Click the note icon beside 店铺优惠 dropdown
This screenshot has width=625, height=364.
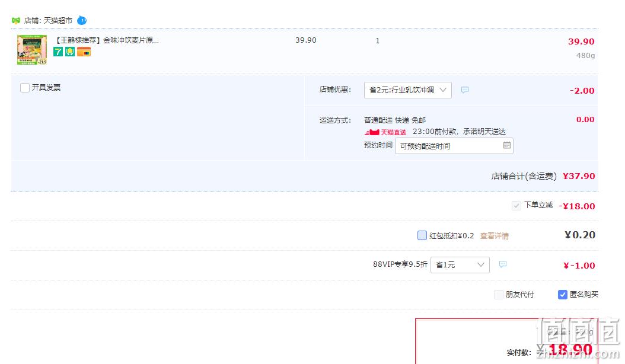465,90
